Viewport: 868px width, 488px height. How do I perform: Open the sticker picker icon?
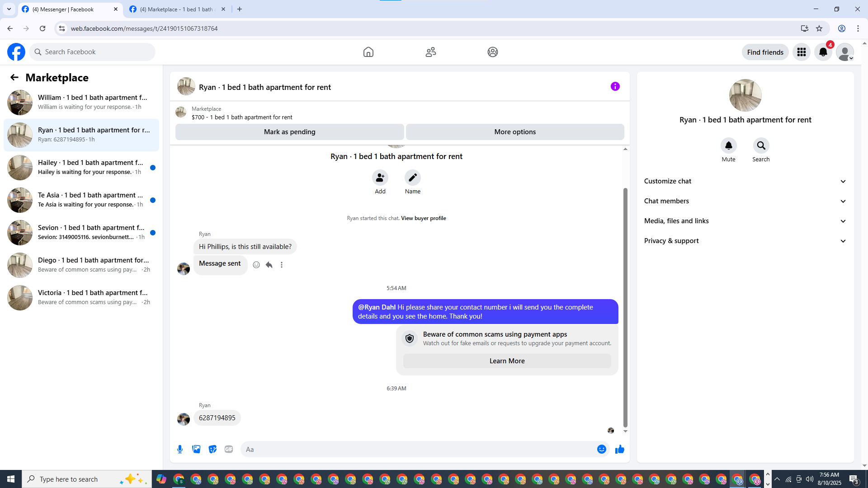tap(212, 449)
